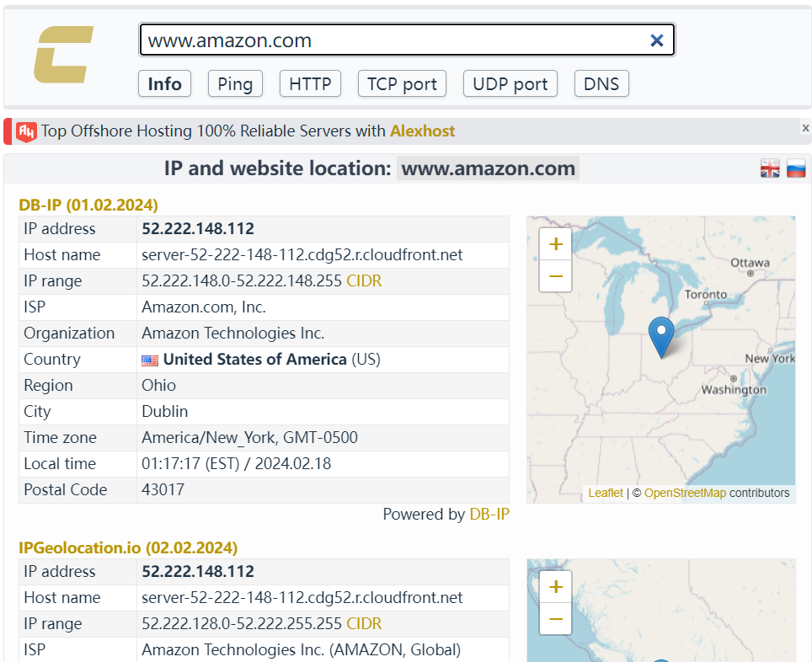Open the IPGeolocation.io (02.02.2024) heading link

click(128, 548)
